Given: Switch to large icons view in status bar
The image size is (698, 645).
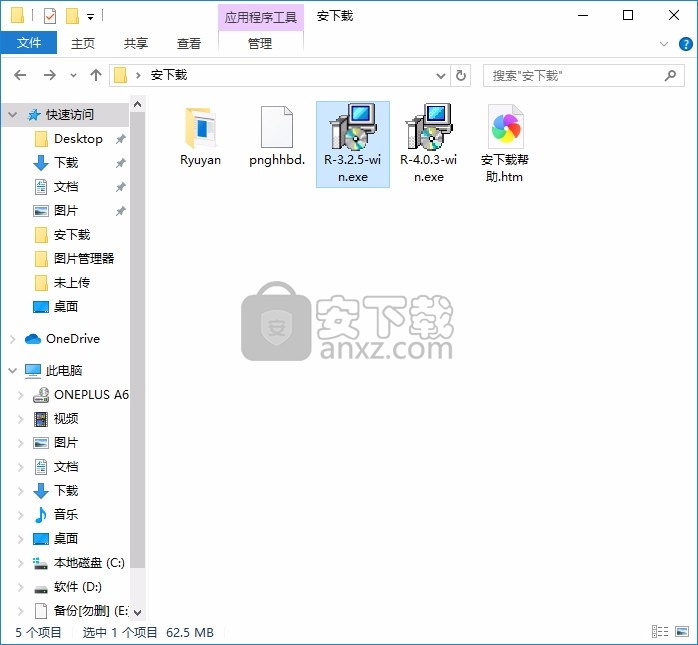Looking at the screenshot, I should coord(682,632).
